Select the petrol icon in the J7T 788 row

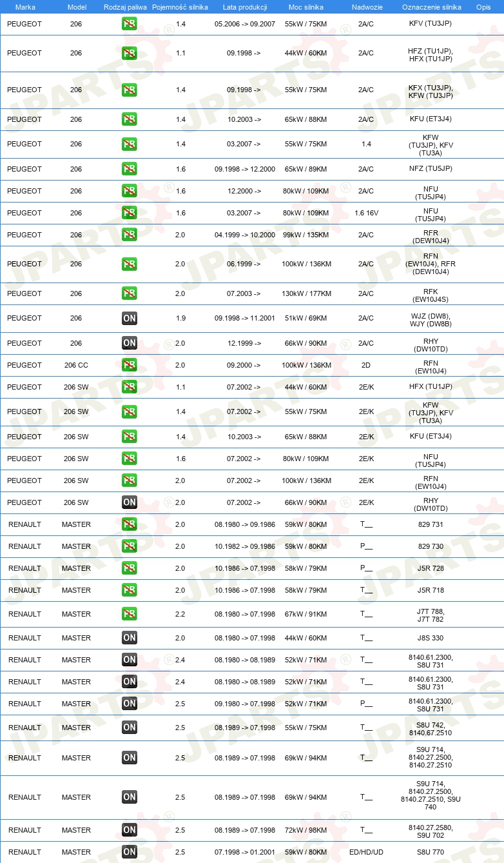click(x=130, y=615)
